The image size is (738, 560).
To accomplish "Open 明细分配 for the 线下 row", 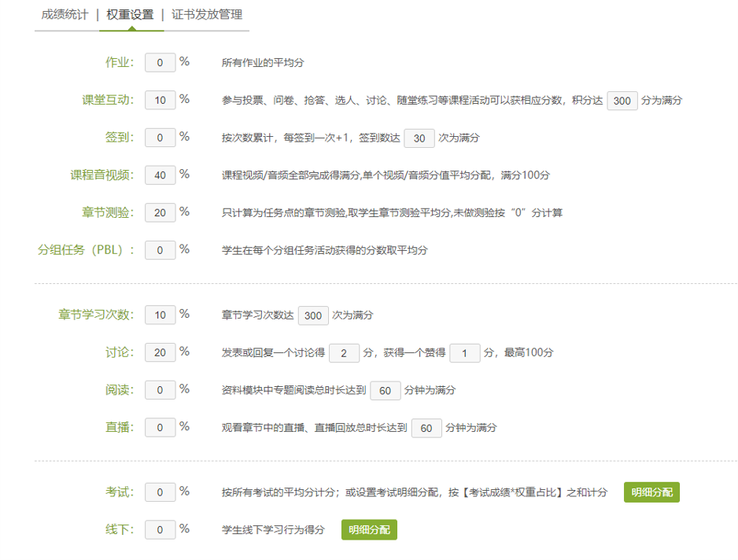I will (368, 529).
